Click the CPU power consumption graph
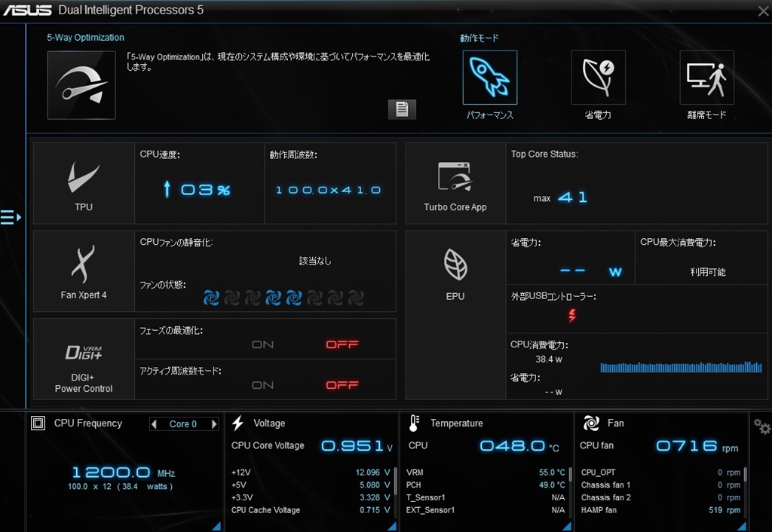 [681, 367]
